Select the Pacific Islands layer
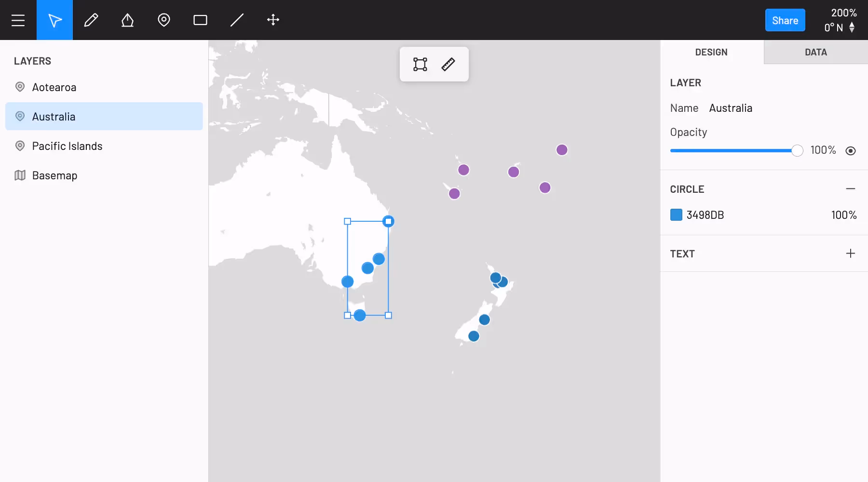The width and height of the screenshot is (868, 482). tap(67, 146)
